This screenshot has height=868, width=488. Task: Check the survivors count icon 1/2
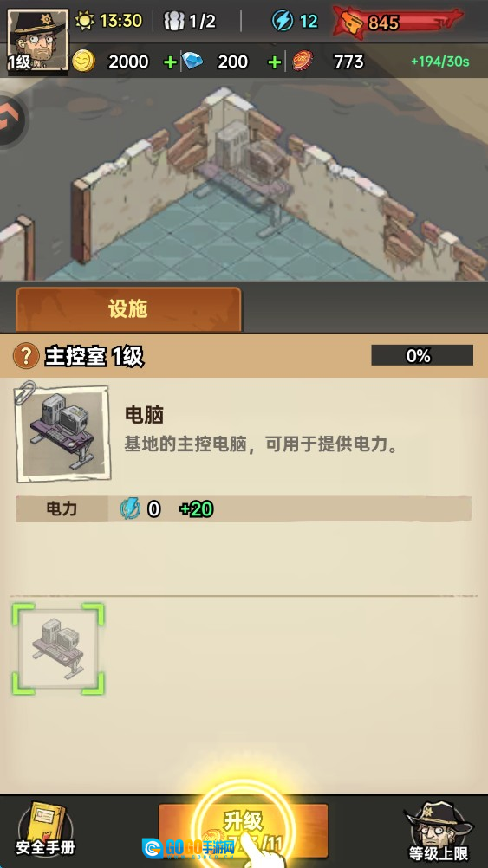coord(174,21)
